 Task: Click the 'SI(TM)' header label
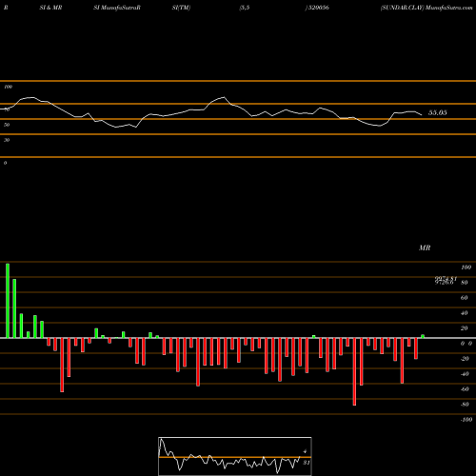181,8
